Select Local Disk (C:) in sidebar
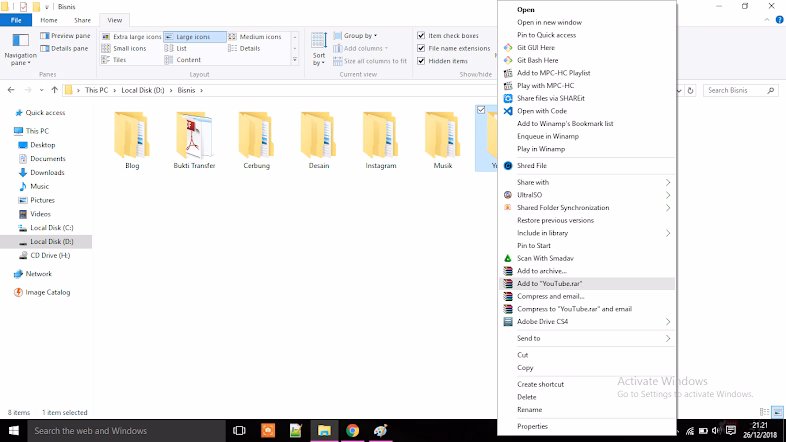Screen dimensions: 786x442 pos(52,228)
